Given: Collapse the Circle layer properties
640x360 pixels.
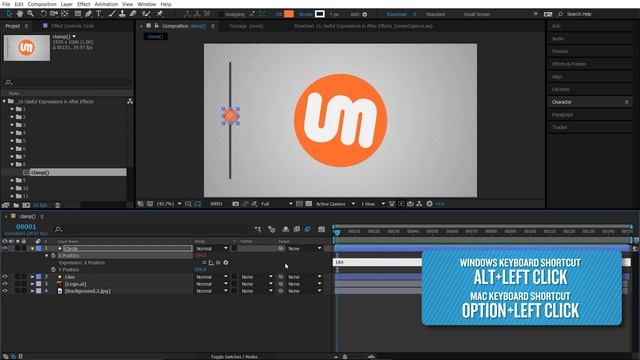Looking at the screenshot, I should [x=32, y=248].
